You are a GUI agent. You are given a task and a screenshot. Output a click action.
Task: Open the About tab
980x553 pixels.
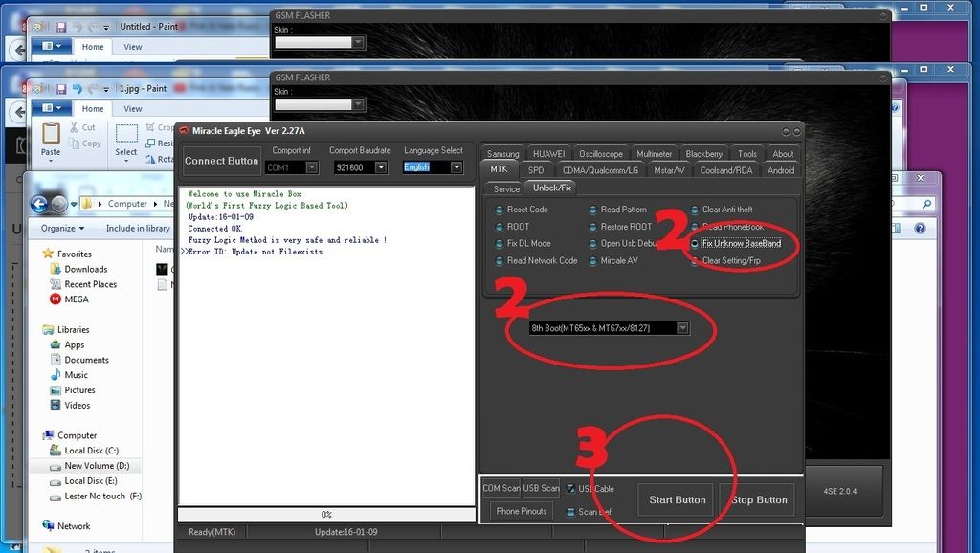pyautogui.click(x=783, y=154)
